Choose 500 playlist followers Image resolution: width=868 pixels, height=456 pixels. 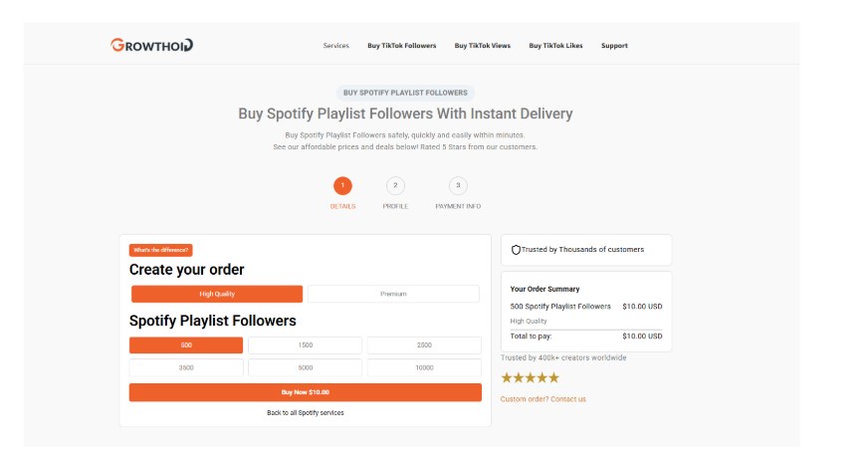coord(186,344)
